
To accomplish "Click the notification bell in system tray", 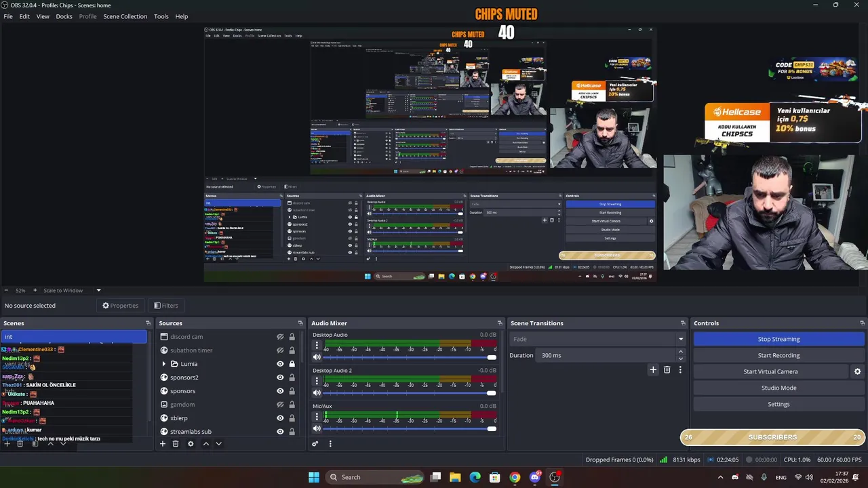I will tap(857, 477).
